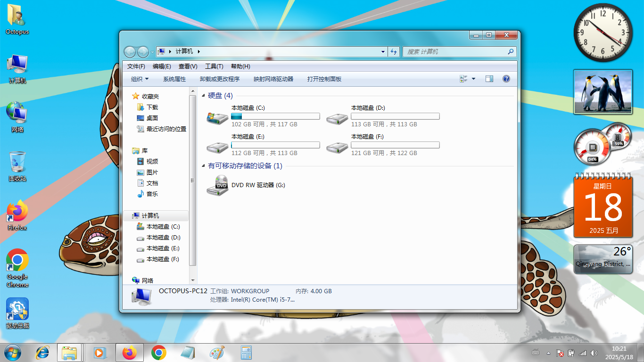Open Paint from the taskbar
644x362 pixels.
[x=217, y=353]
